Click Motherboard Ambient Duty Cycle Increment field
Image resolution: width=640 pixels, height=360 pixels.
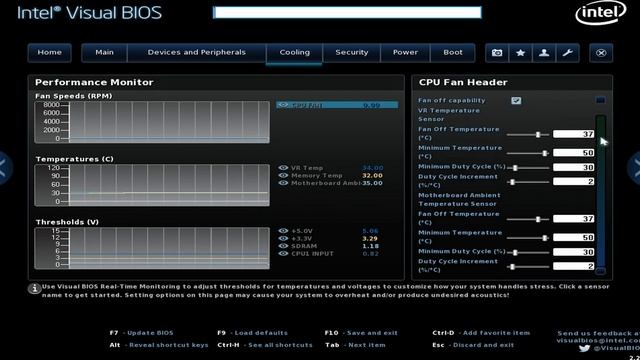point(573,266)
